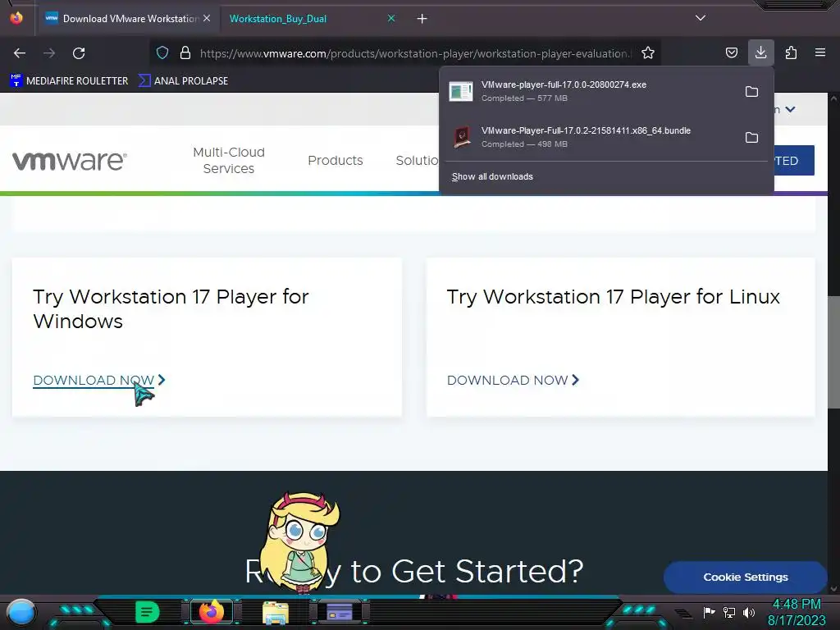
Task: Click the volume speaker tray icon
Action: 749,612
